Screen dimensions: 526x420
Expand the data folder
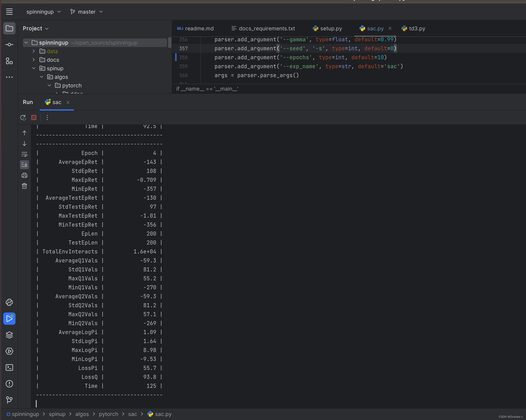[x=34, y=51]
